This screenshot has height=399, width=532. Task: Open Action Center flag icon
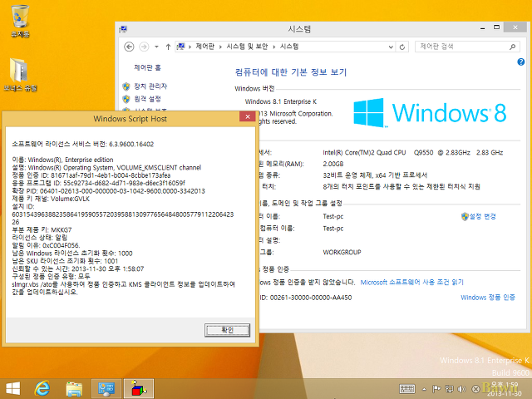click(x=436, y=389)
